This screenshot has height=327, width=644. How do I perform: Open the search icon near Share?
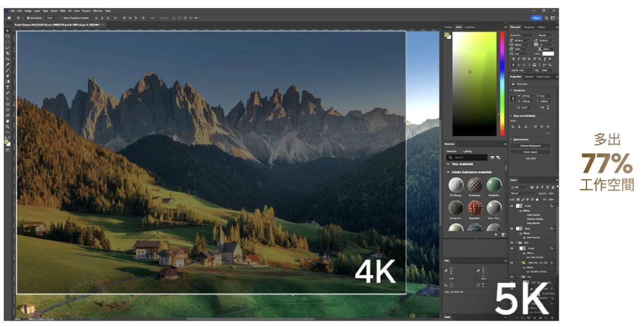546,18
